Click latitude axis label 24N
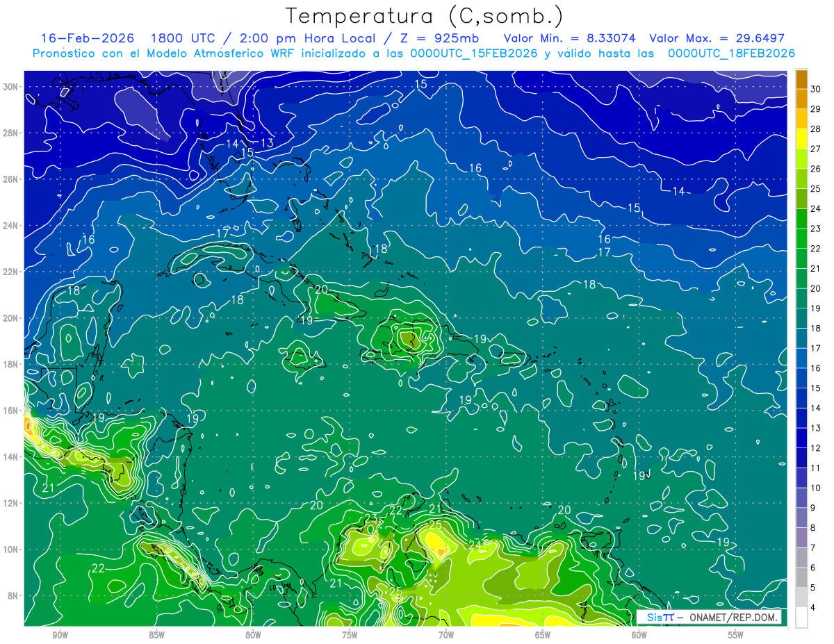 pos(11,226)
